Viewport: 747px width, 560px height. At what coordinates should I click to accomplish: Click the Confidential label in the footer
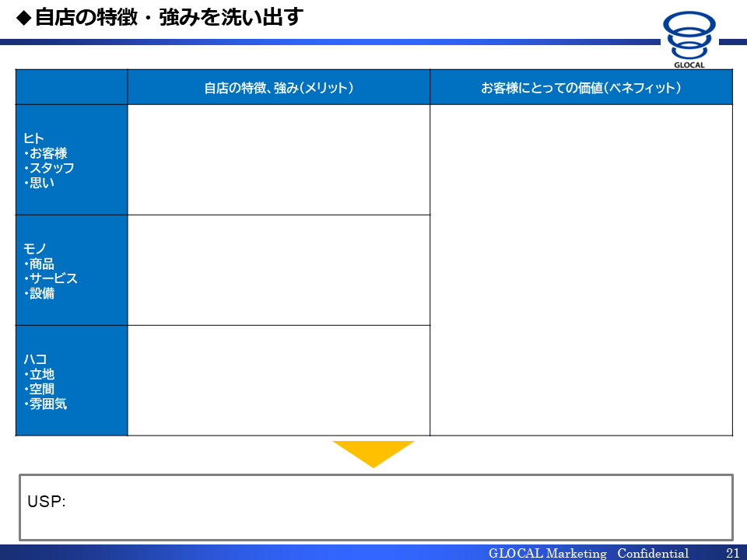point(653,553)
